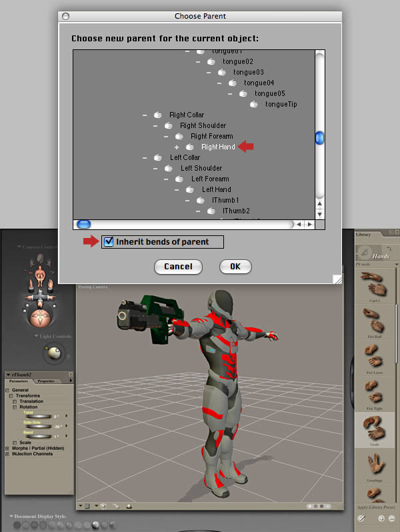This screenshot has height=532, width=400.
Task: Open the parameters palette options arrow
Action: pyautogui.click(x=71, y=381)
